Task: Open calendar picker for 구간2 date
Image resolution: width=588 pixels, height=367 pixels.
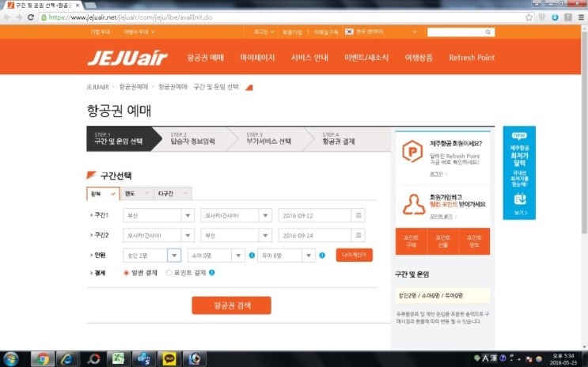Action: coord(358,236)
